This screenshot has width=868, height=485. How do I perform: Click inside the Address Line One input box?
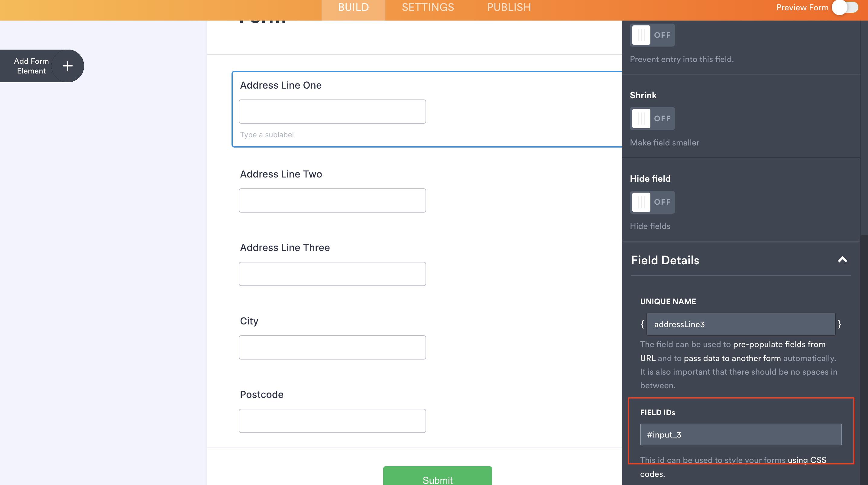click(332, 111)
